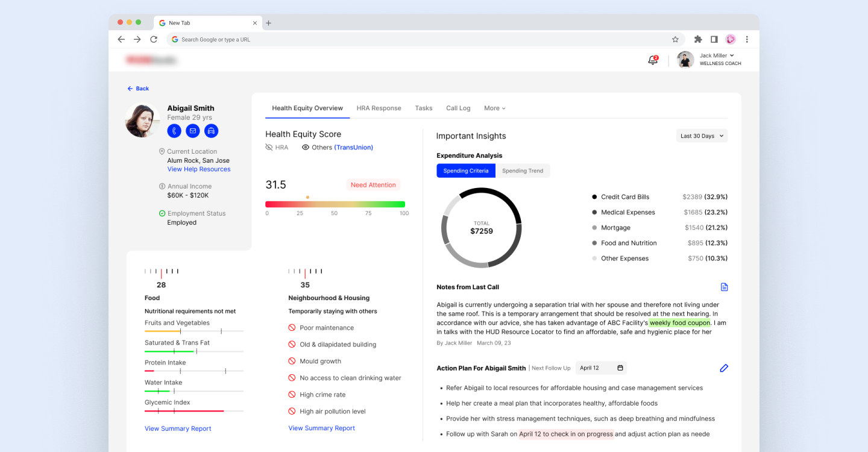Open the Call Log tab
868x452 pixels.
(458, 108)
